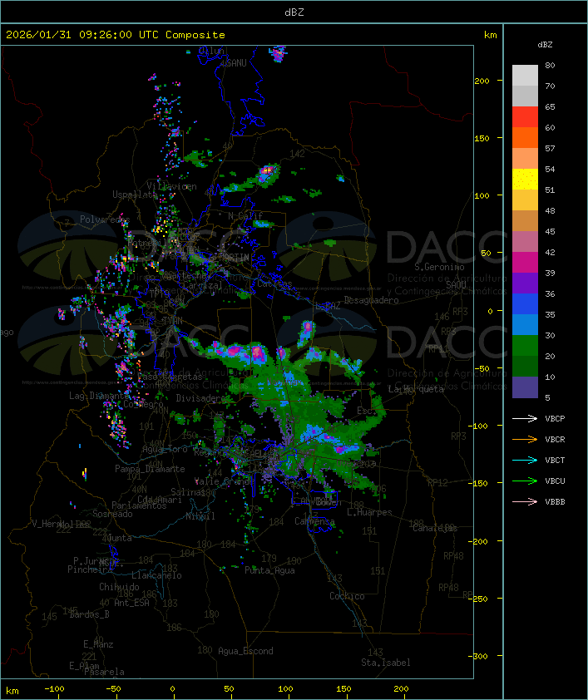Click the white VBCP arrow in legend
Image resolution: width=588 pixels, height=700 pixels.
(525, 418)
